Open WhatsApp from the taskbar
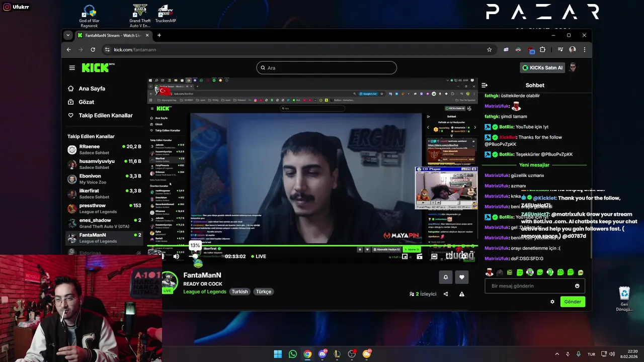 293,354
